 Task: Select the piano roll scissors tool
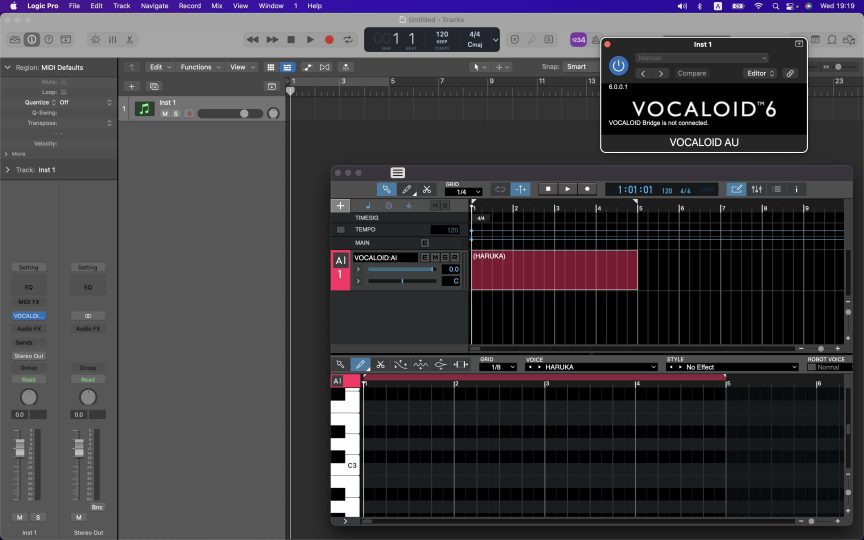click(x=380, y=364)
